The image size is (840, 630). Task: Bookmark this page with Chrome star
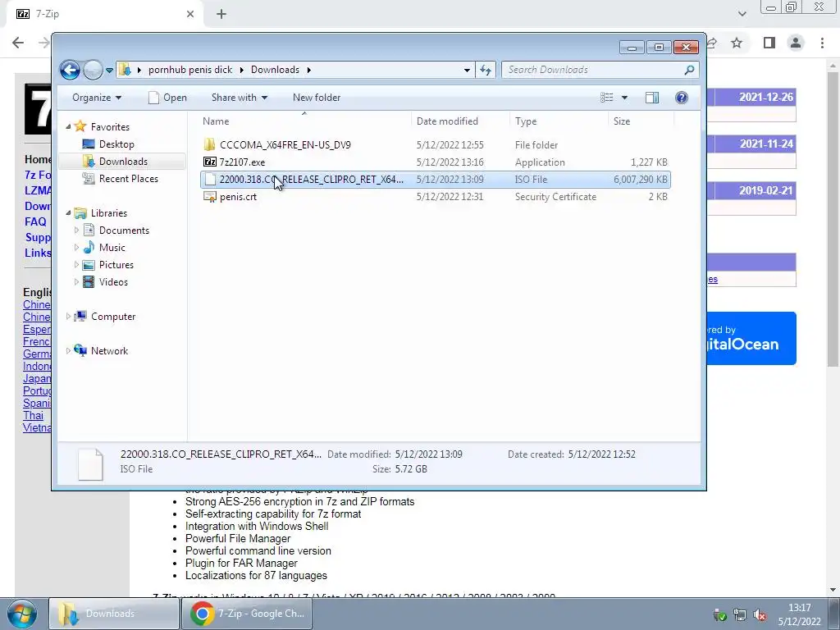point(737,43)
